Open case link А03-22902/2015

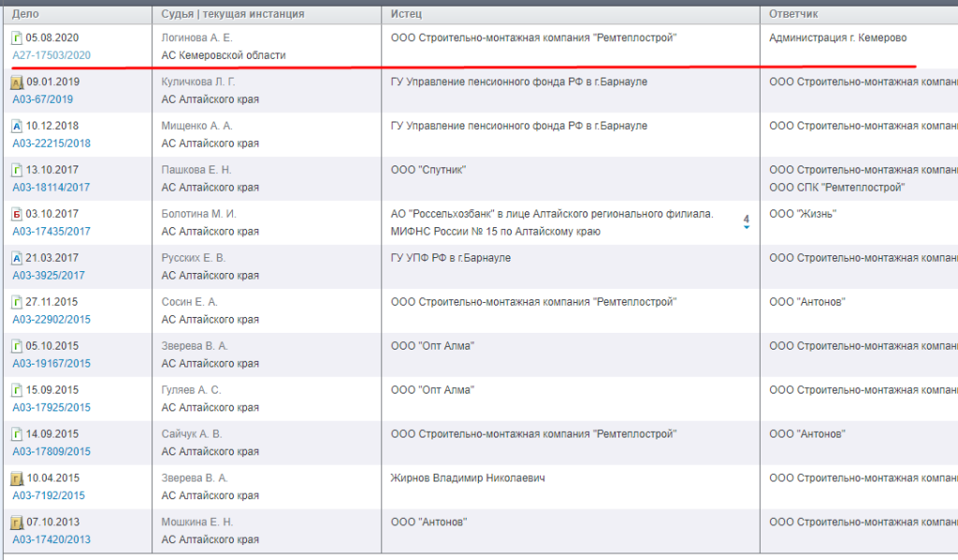pyautogui.click(x=51, y=319)
